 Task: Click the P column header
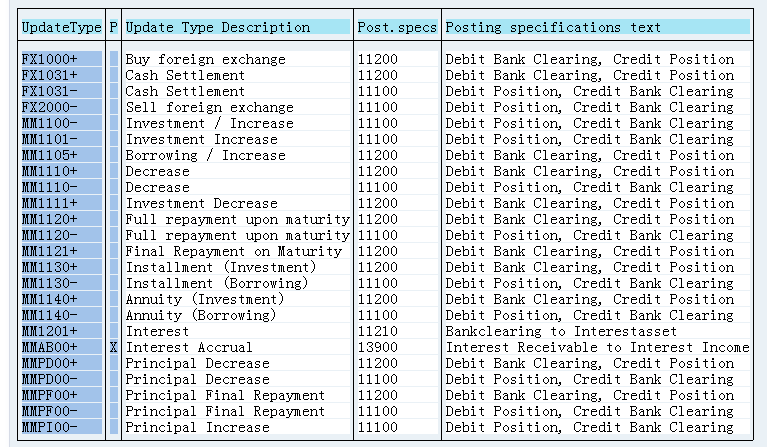tap(113, 27)
